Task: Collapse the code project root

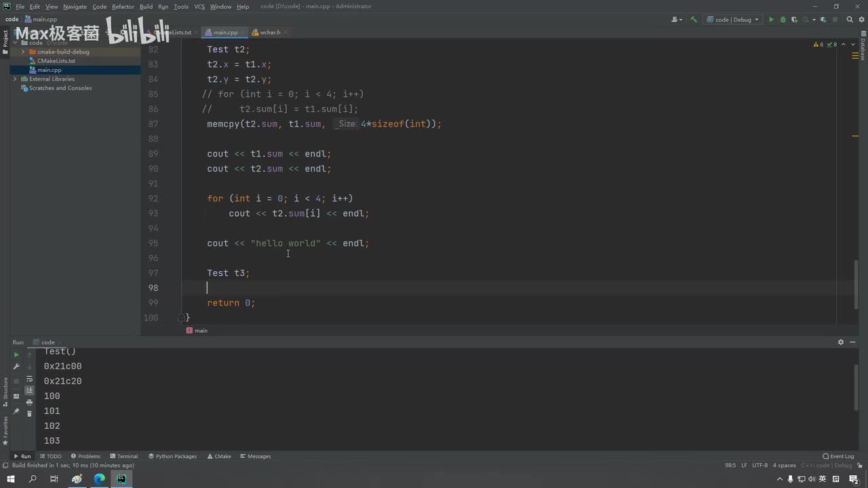Action: pos(15,43)
